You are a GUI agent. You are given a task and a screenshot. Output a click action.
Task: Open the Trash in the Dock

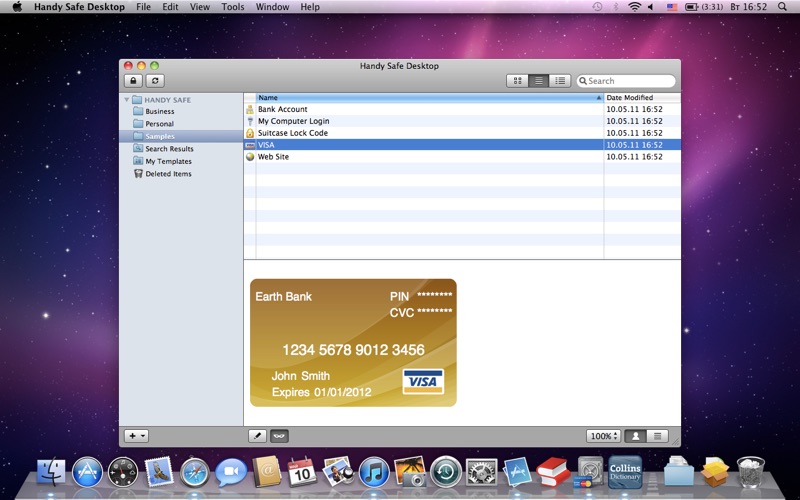tap(751, 472)
